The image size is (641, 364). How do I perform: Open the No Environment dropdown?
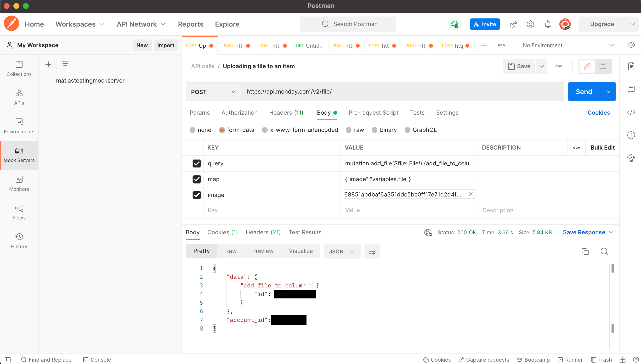[568, 45]
